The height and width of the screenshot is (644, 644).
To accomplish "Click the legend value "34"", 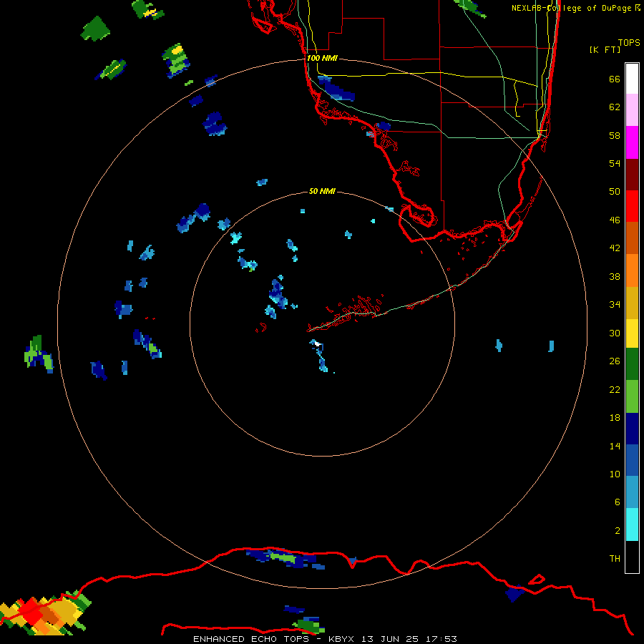I will coord(615,305).
